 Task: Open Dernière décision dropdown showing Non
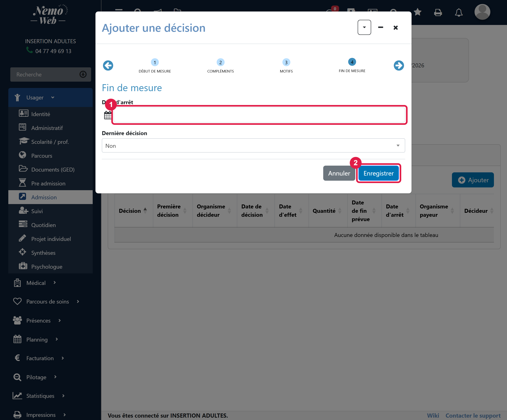pyautogui.click(x=253, y=146)
